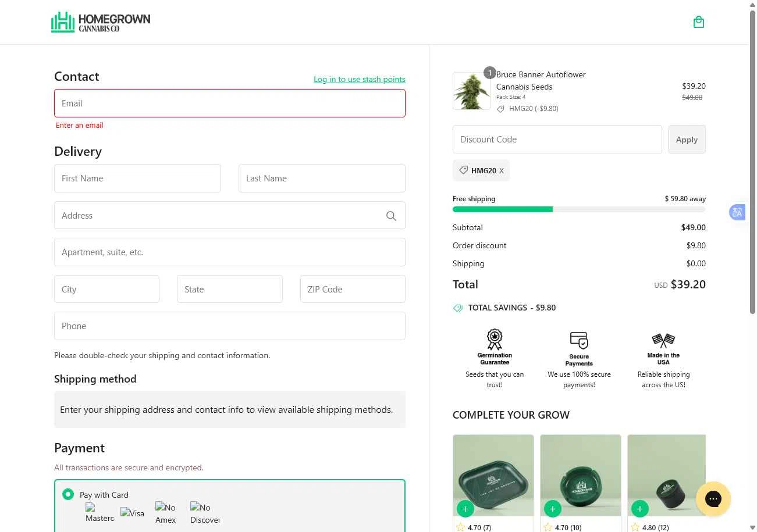Add the ashtray product with plus button
757x532 pixels.
[x=553, y=509]
